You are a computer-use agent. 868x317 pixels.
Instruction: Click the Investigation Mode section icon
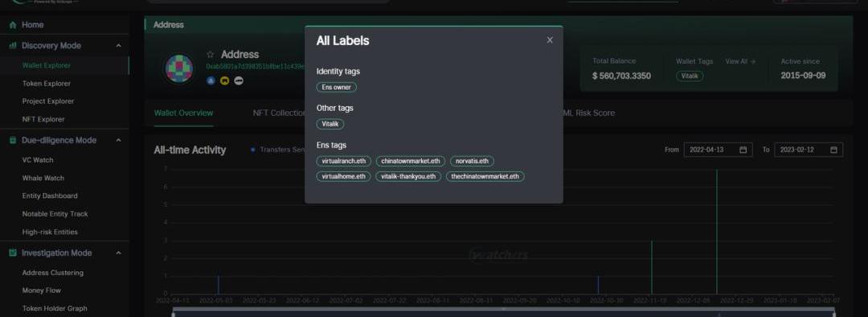pyautogui.click(x=13, y=253)
